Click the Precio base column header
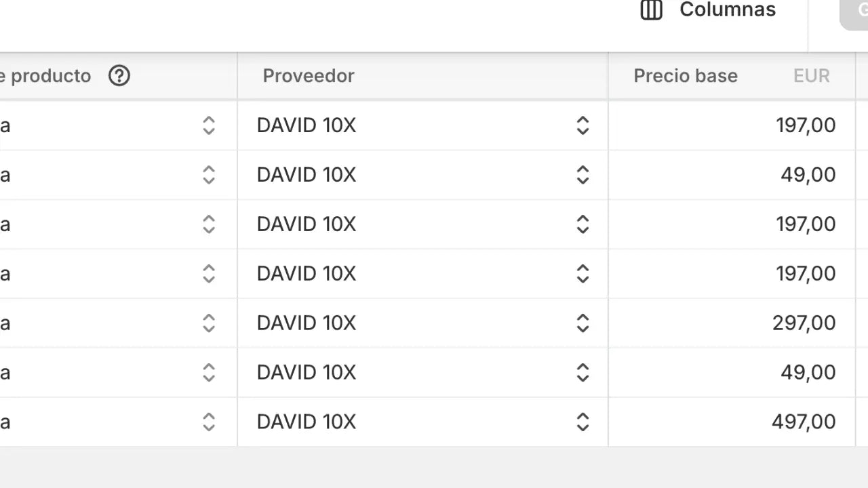The width and height of the screenshot is (868, 488). point(686,76)
